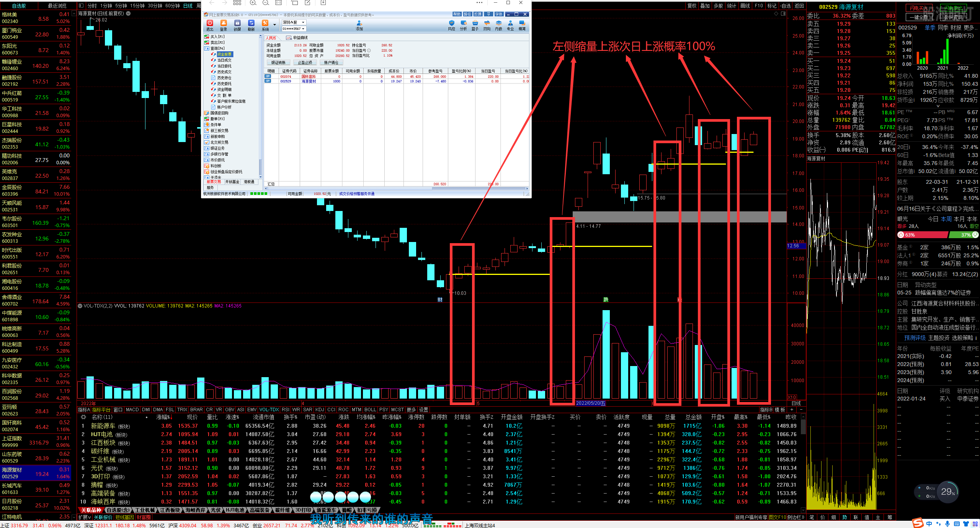Select the BOLL indicator tab

point(370,410)
